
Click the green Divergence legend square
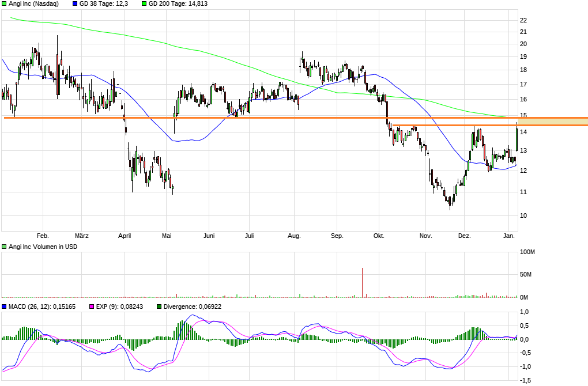click(x=160, y=306)
